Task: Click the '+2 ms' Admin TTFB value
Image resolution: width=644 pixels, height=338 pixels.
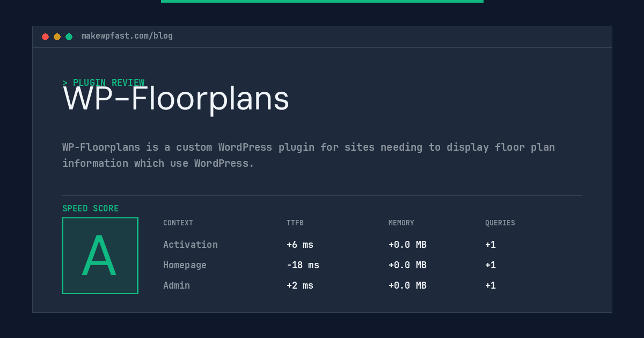Action: click(x=300, y=285)
